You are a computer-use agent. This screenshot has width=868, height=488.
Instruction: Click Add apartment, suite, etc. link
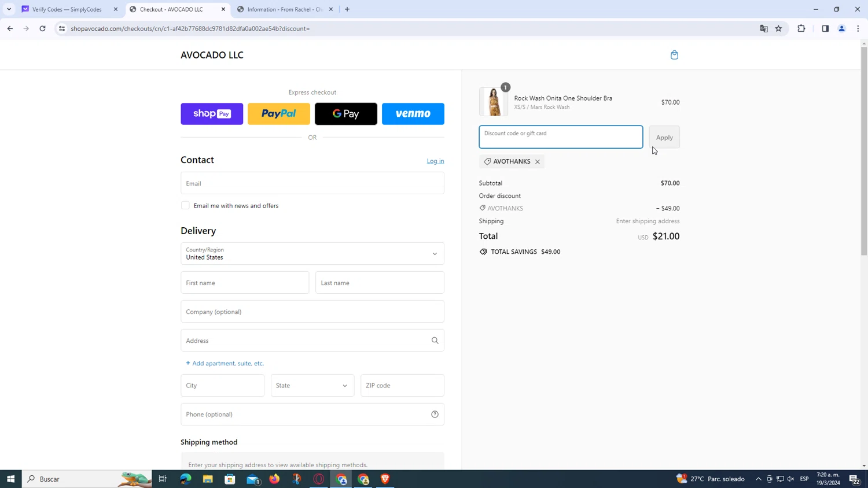click(225, 364)
